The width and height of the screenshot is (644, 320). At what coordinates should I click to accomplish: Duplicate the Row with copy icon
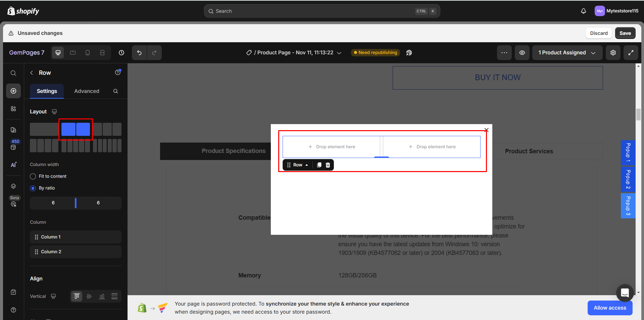pyautogui.click(x=319, y=165)
